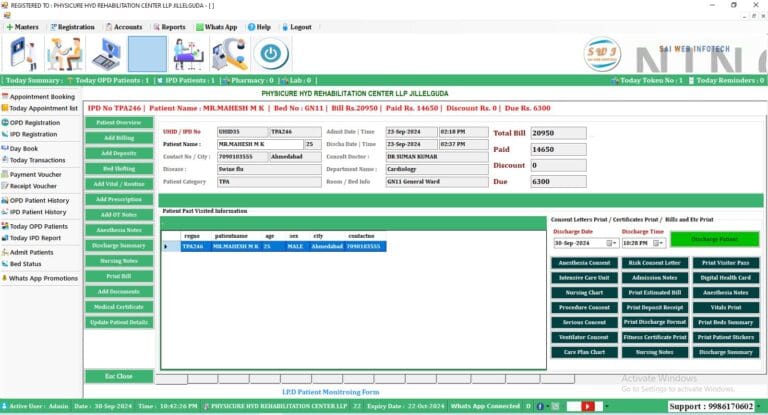Click the Admit Patients sidebar icon
Screen dimensions: 768x415
(x=5, y=252)
